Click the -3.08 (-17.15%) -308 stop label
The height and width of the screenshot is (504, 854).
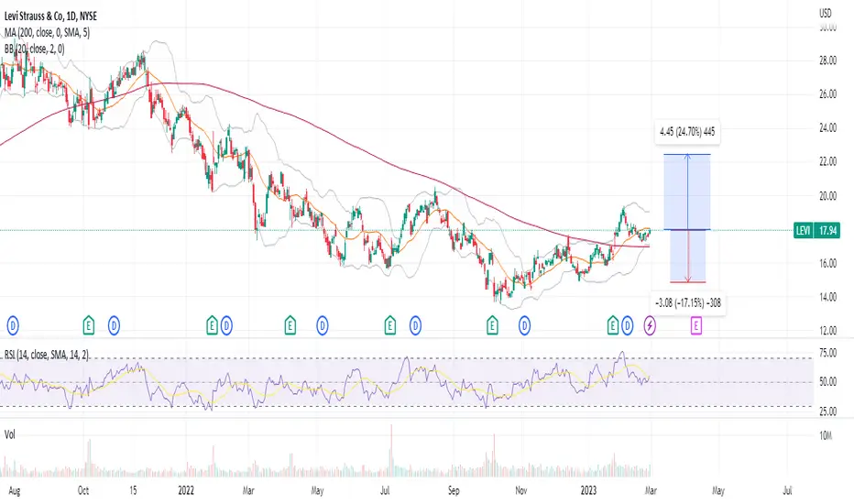click(688, 302)
